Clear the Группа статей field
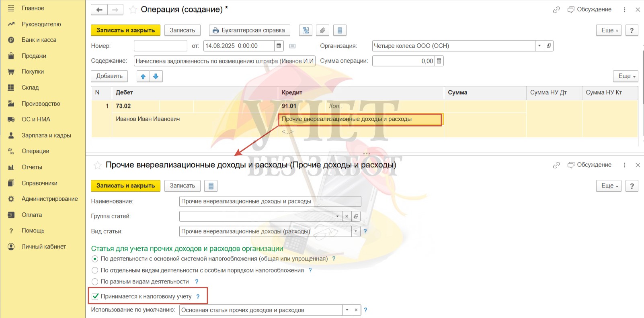 [347, 216]
